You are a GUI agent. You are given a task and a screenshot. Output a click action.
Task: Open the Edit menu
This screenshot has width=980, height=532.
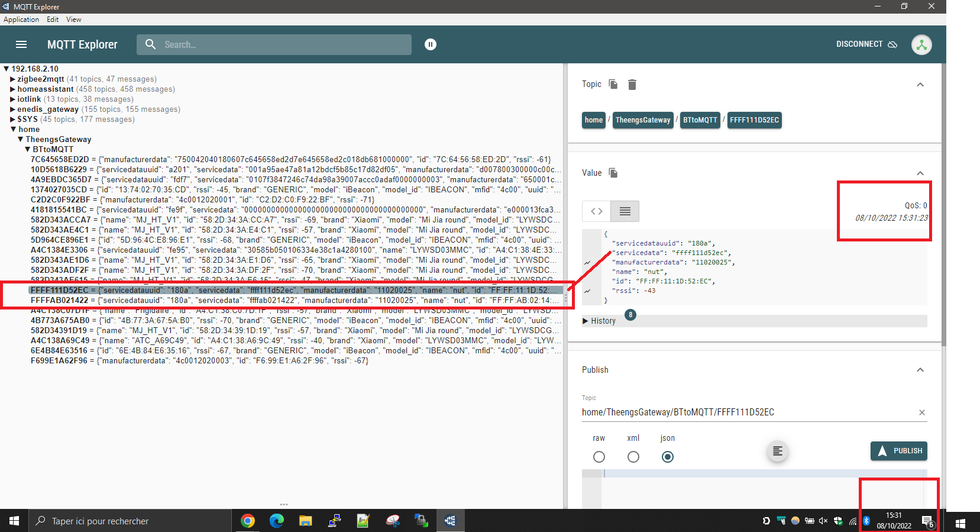pos(53,20)
